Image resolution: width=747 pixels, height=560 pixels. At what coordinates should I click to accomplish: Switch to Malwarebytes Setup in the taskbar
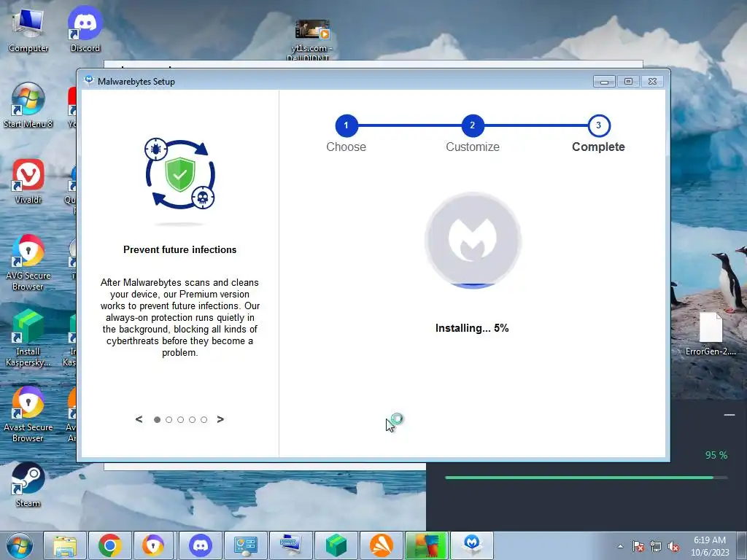(x=472, y=545)
